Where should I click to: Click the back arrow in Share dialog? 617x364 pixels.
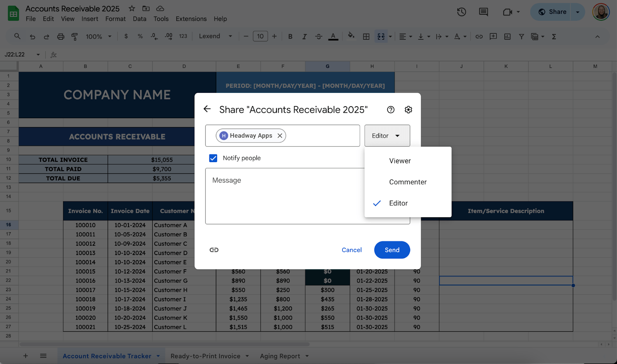click(207, 109)
